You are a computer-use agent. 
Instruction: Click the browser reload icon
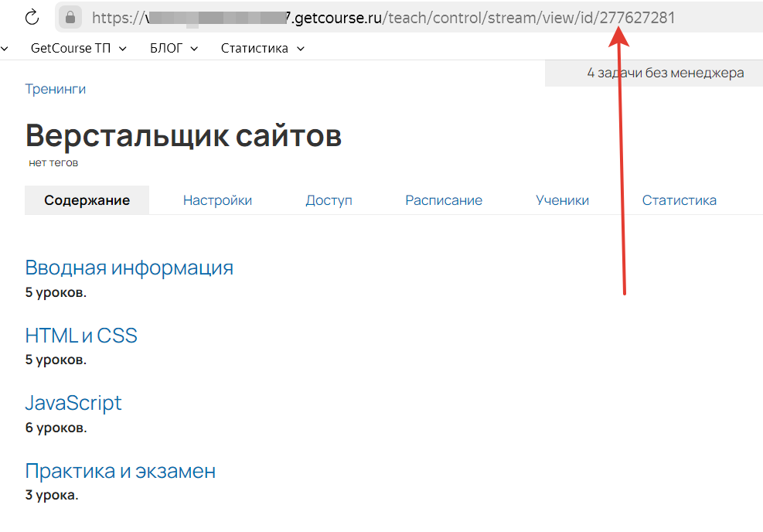coord(32,18)
